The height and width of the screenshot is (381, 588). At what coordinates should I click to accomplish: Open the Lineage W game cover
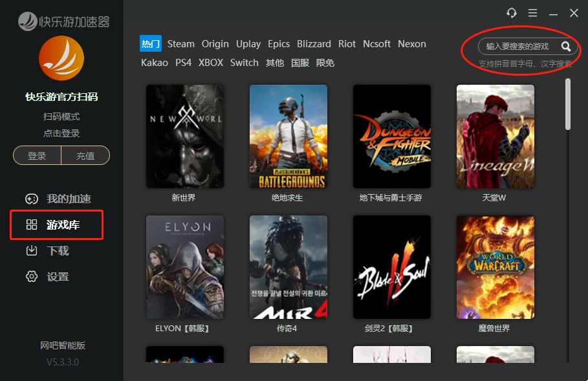[x=495, y=136]
